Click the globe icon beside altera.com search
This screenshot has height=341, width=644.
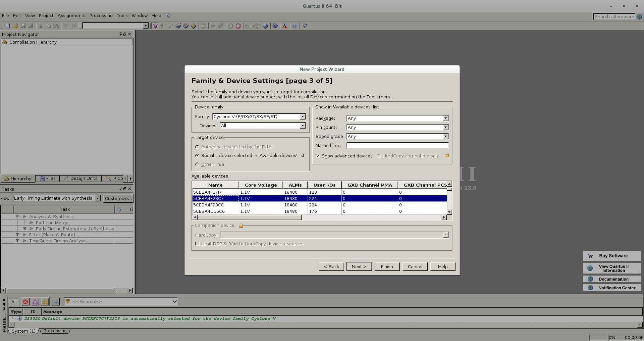pos(639,16)
